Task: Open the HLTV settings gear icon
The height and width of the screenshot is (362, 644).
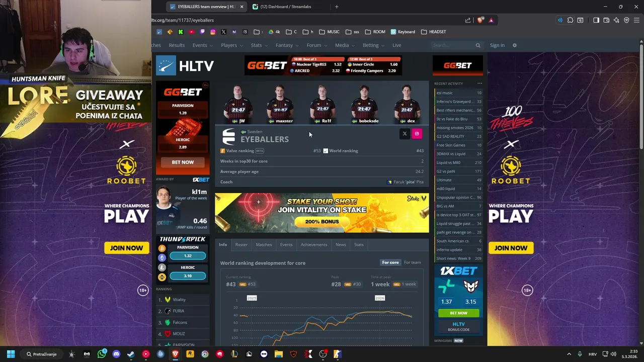Action: 514,45
